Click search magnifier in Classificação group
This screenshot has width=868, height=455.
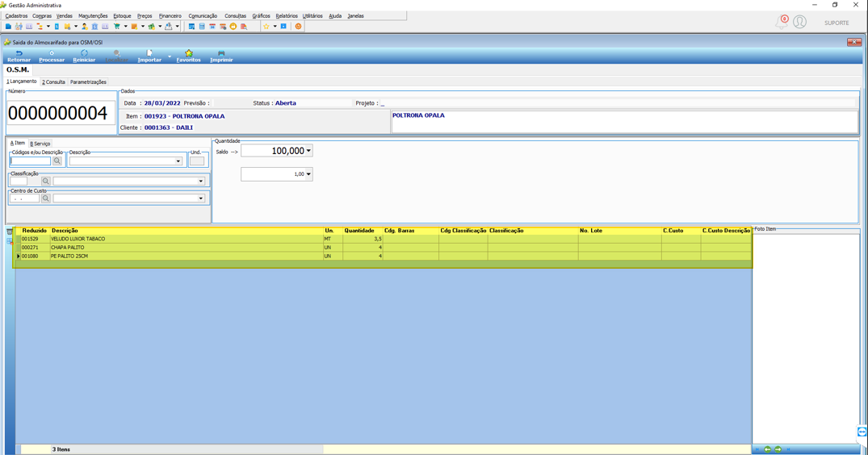pyautogui.click(x=45, y=181)
